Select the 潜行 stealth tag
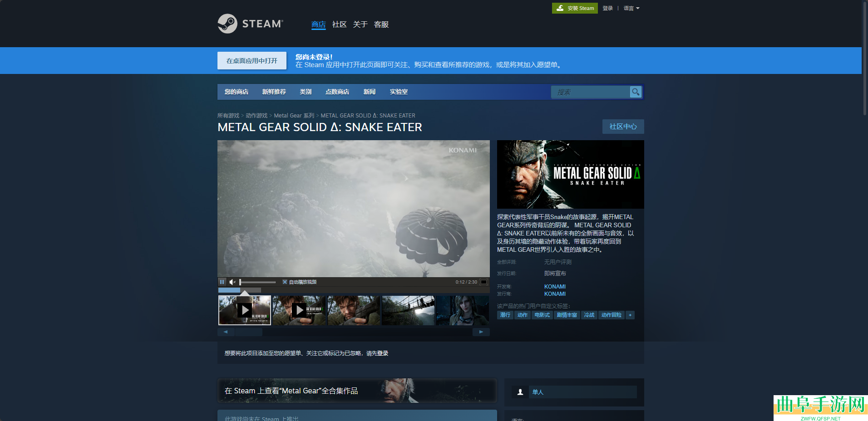 coord(505,315)
